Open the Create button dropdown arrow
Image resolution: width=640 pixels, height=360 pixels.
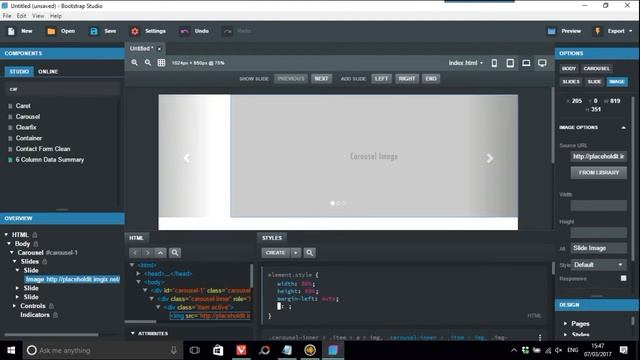pyautogui.click(x=296, y=253)
